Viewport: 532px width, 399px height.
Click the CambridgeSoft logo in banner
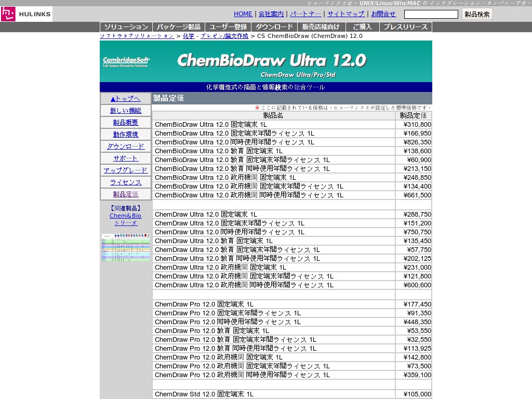point(126,62)
